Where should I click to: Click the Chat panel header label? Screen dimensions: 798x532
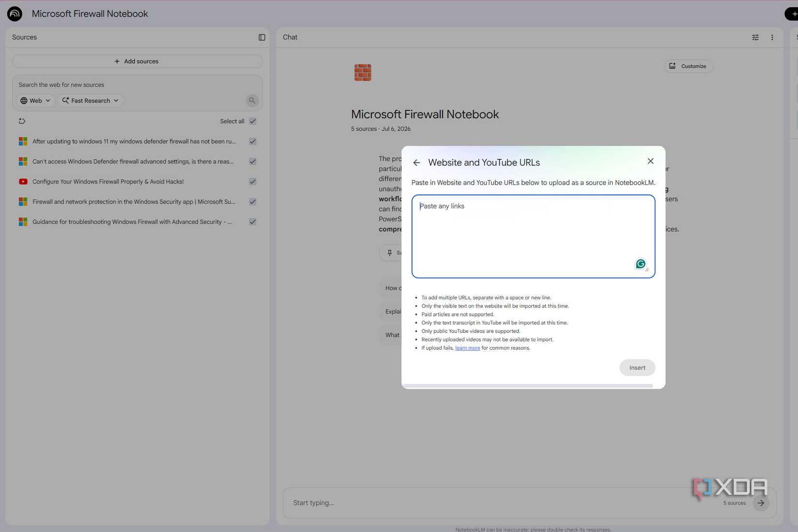click(x=290, y=37)
